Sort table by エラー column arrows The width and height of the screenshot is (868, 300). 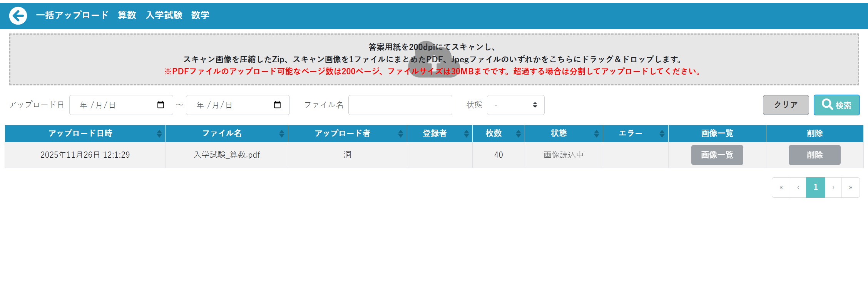point(662,133)
